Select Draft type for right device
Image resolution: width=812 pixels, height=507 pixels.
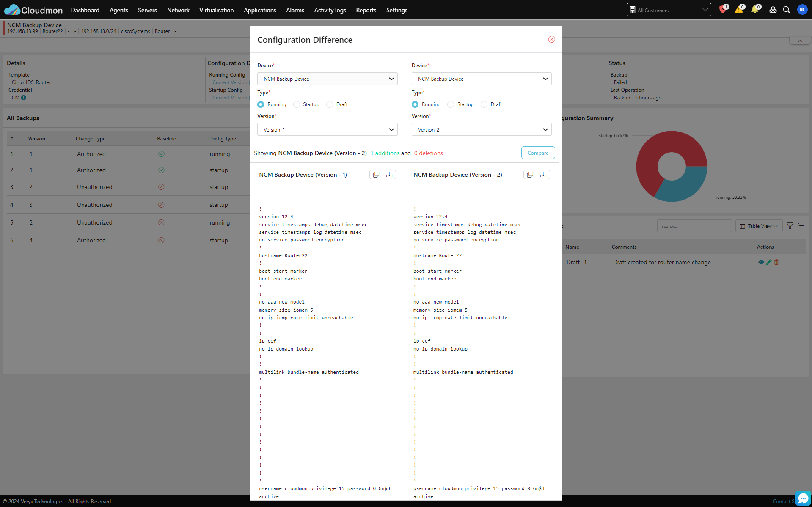(x=484, y=104)
